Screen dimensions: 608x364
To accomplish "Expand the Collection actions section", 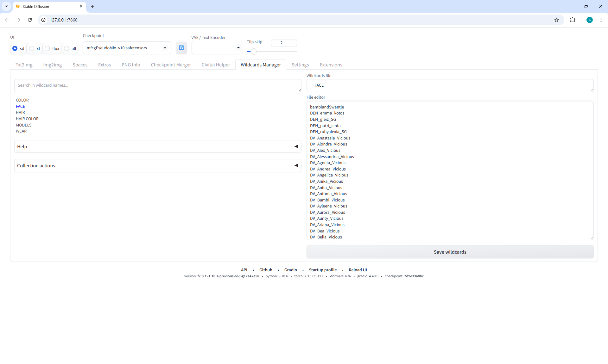I will [157, 165].
